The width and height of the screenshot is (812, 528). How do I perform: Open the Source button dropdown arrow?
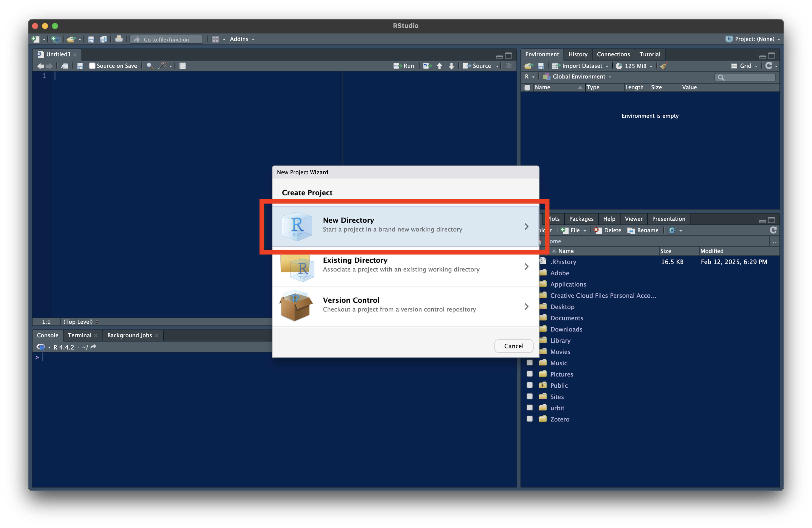pos(497,66)
